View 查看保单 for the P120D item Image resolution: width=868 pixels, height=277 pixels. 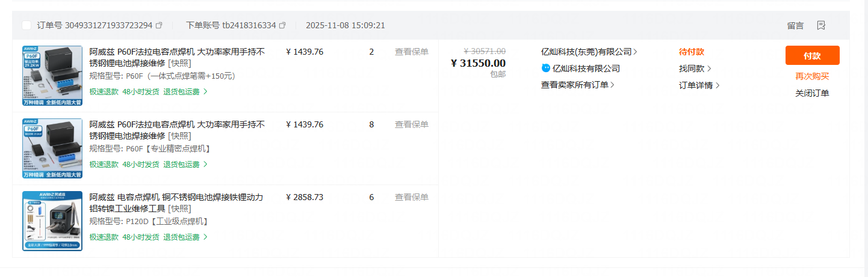[x=412, y=197]
